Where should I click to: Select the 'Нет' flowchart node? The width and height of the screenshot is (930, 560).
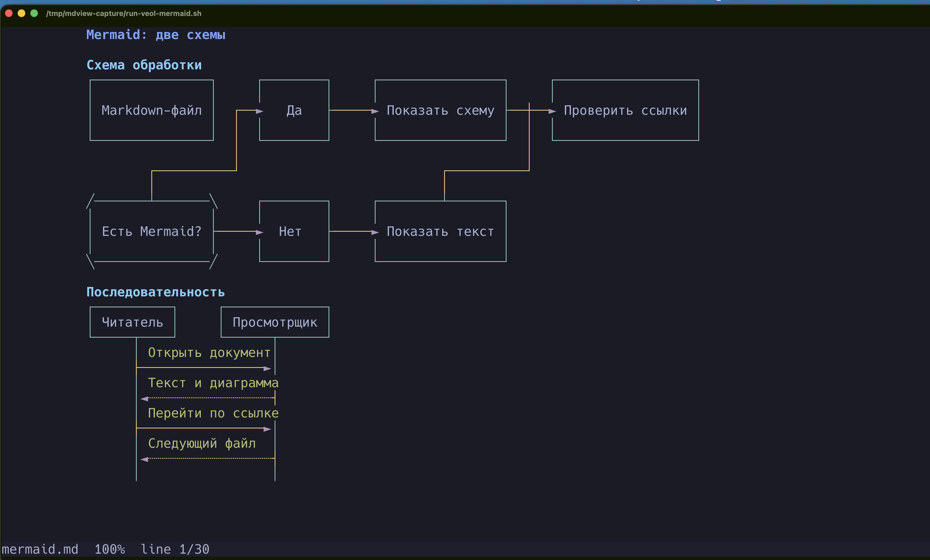pos(294,231)
